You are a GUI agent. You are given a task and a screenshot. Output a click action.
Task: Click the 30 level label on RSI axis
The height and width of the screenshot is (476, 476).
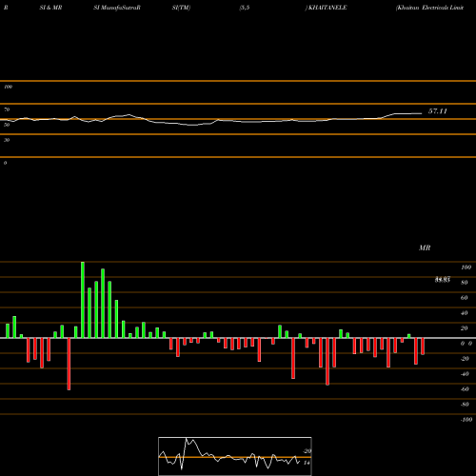7,140
